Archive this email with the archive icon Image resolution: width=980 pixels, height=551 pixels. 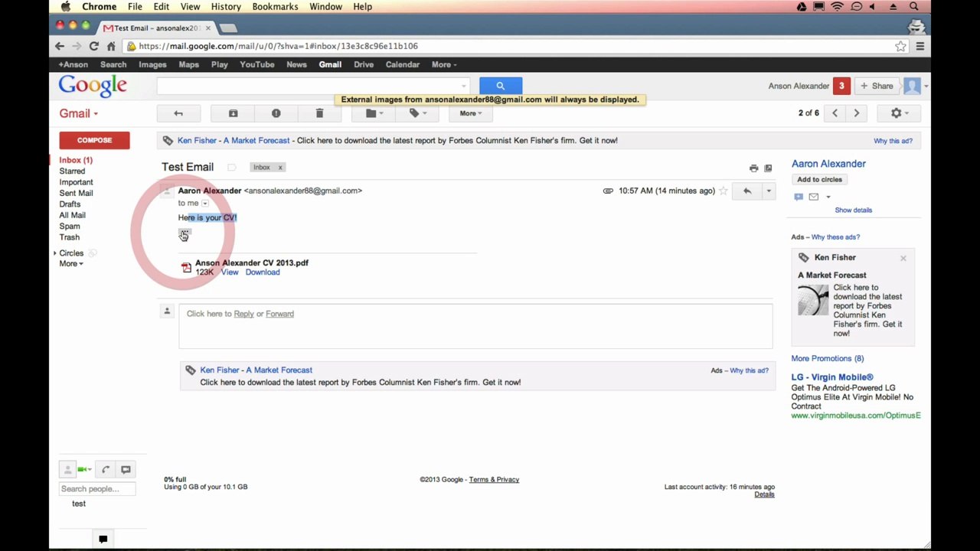tap(234, 113)
